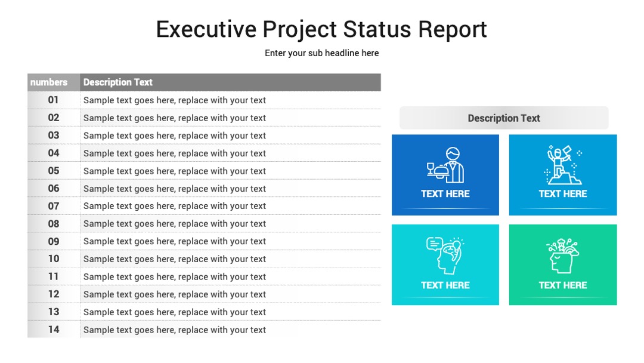The height and width of the screenshot is (363, 644).
Task: Click TEXT HERE in dark blue tile
Action: tap(445, 193)
